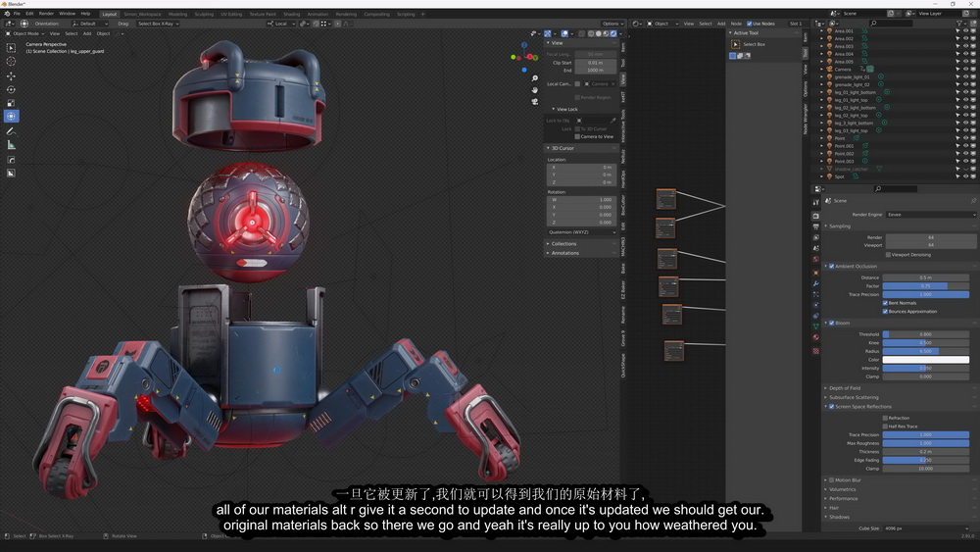Image resolution: width=980 pixels, height=552 pixels.
Task: Click the Render samples field showing 64
Action: [931, 237]
